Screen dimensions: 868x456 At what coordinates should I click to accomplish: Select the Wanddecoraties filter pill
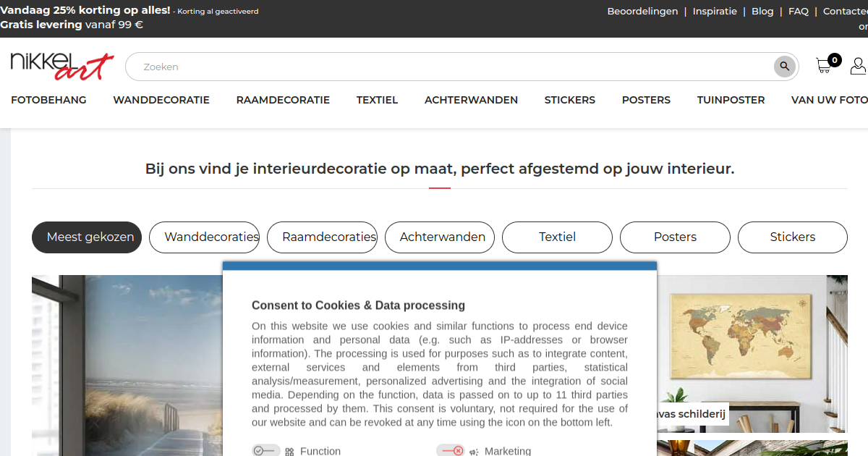tap(204, 237)
